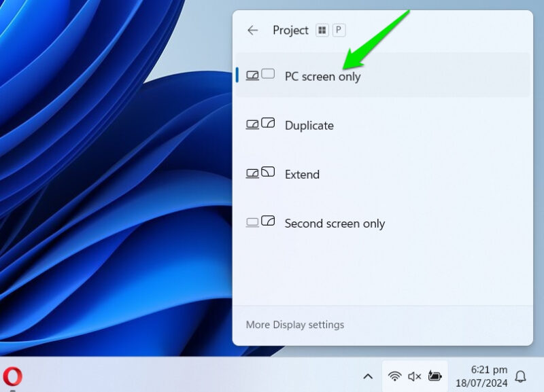544x392 pixels.
Task: Select the PC screen only projection option
Action: 322,76
